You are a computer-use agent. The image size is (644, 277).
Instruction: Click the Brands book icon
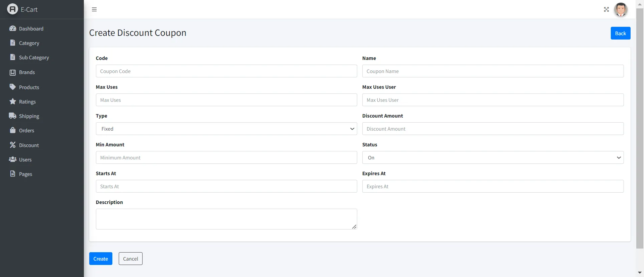point(13,72)
